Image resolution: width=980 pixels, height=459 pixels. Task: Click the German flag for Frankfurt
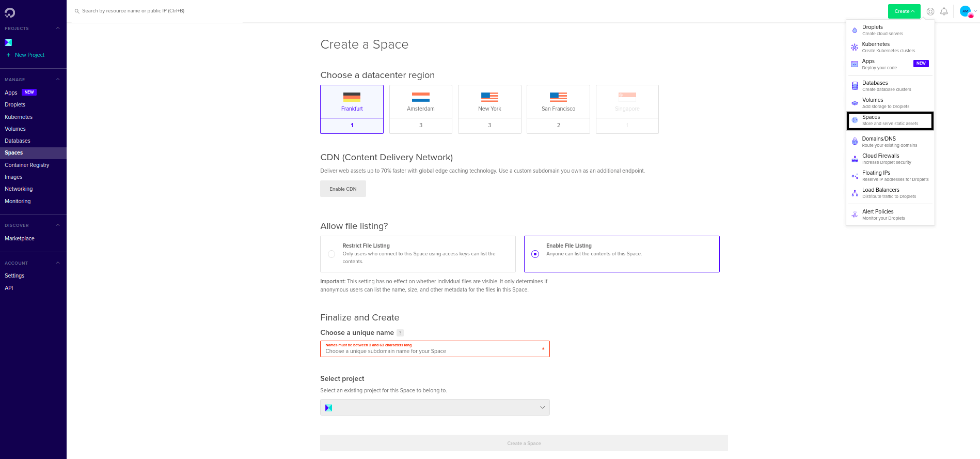pyautogui.click(x=352, y=97)
